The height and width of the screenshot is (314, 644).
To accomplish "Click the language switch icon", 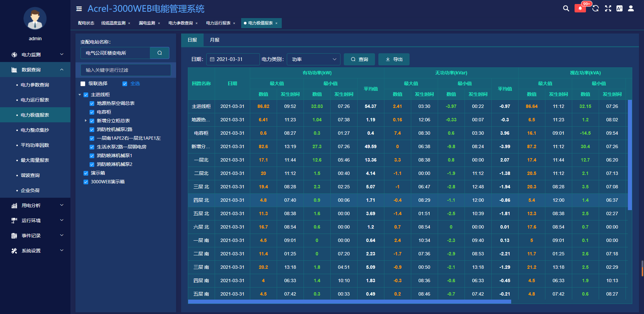I will 620,8.
